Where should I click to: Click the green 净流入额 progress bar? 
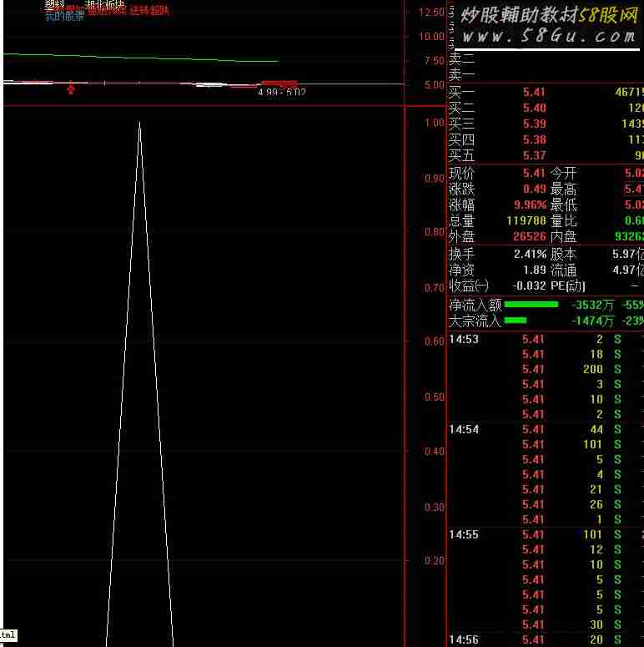(531, 305)
